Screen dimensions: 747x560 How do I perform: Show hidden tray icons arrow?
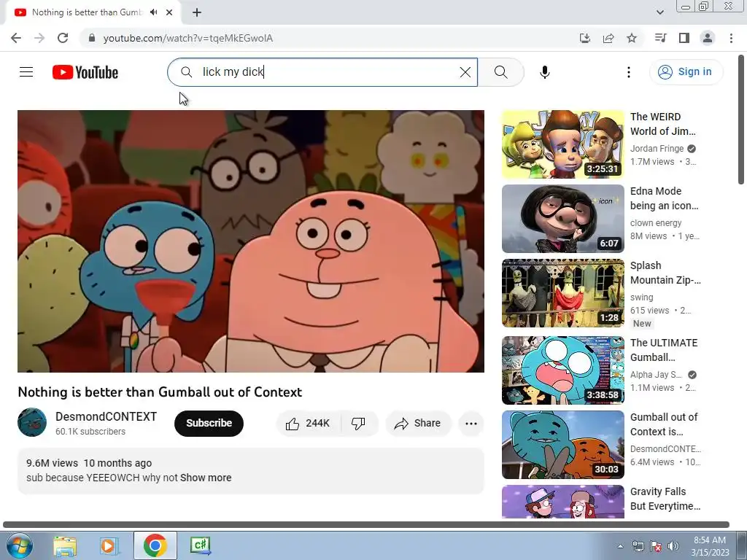[x=620, y=546]
